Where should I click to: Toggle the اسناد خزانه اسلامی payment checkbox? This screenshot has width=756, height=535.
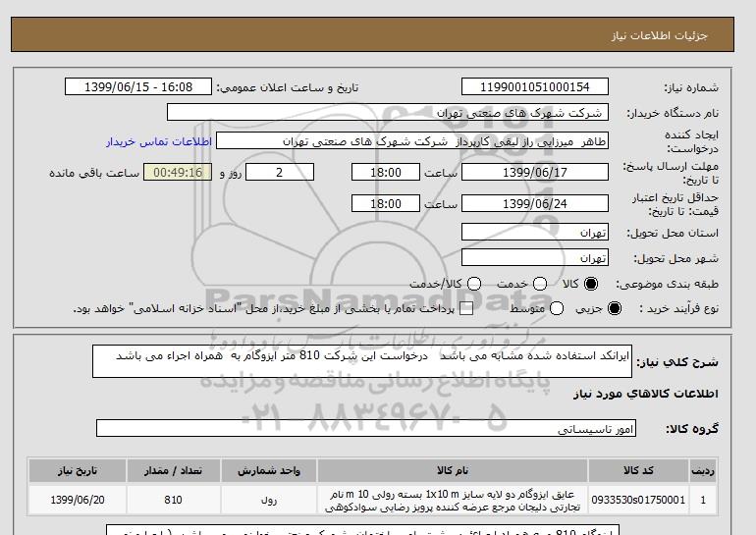(x=466, y=309)
